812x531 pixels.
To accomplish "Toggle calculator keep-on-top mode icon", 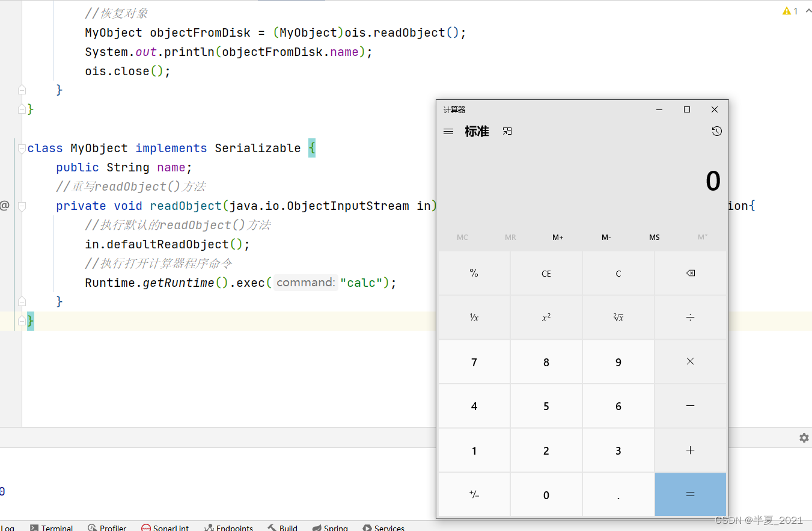I will pos(507,131).
